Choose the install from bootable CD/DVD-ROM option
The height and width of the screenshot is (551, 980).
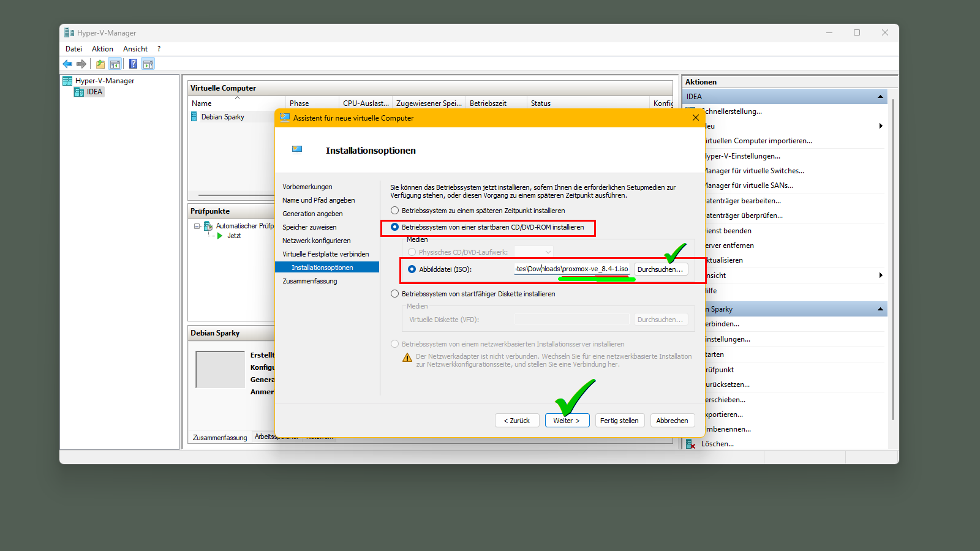395,227
